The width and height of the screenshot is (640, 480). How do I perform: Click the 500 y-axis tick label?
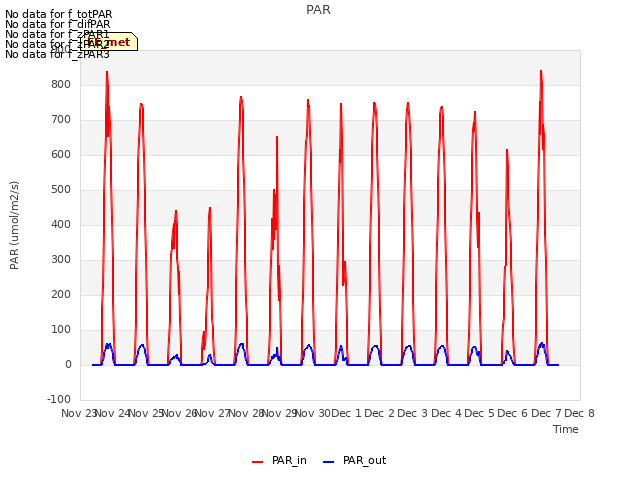tap(61, 189)
